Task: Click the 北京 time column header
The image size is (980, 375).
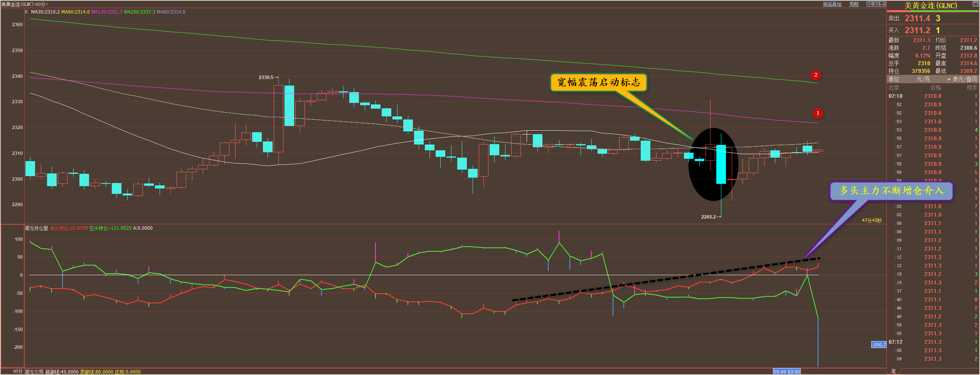Action: (894, 87)
